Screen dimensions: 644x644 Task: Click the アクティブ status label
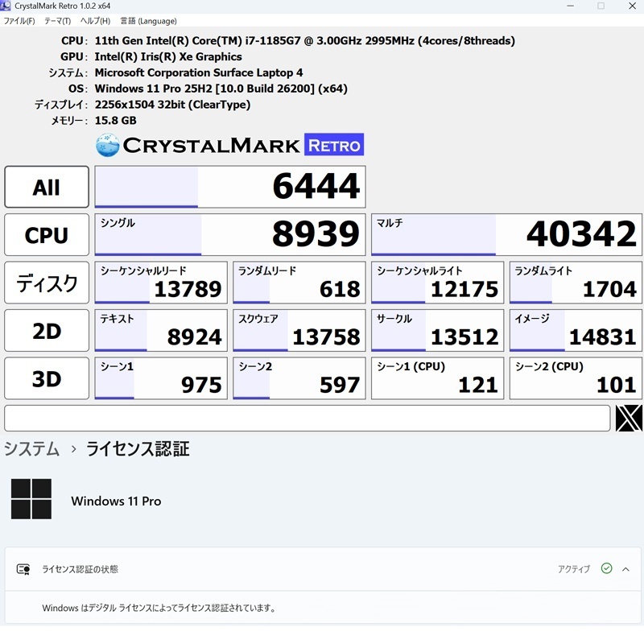coord(573,569)
